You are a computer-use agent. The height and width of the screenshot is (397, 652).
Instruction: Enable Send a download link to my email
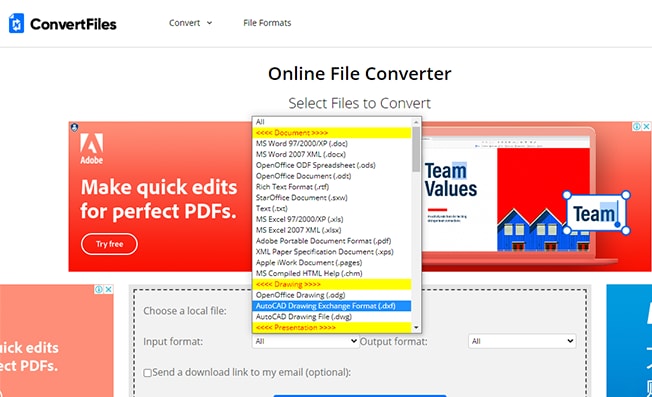click(x=148, y=373)
